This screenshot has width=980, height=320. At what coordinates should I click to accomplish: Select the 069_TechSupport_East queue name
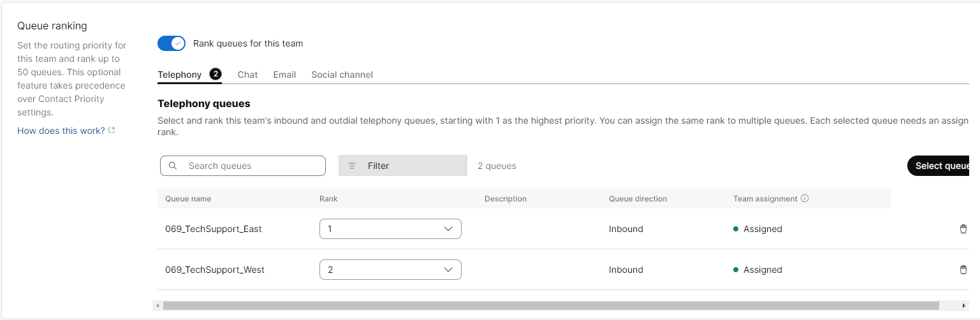(214, 229)
